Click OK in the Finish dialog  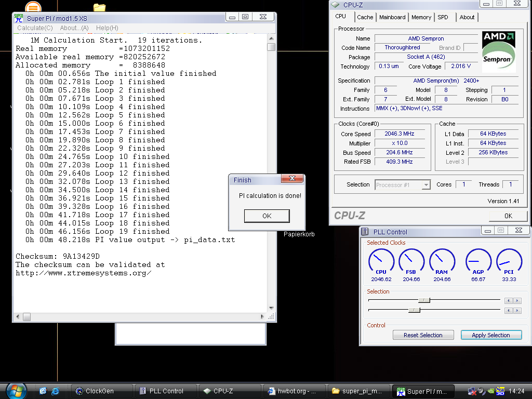(x=267, y=216)
